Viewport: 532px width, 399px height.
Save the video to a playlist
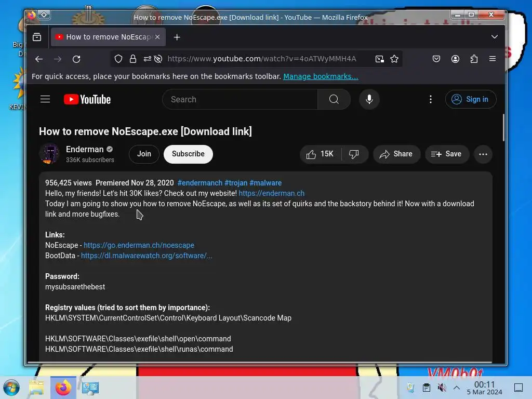click(446, 154)
